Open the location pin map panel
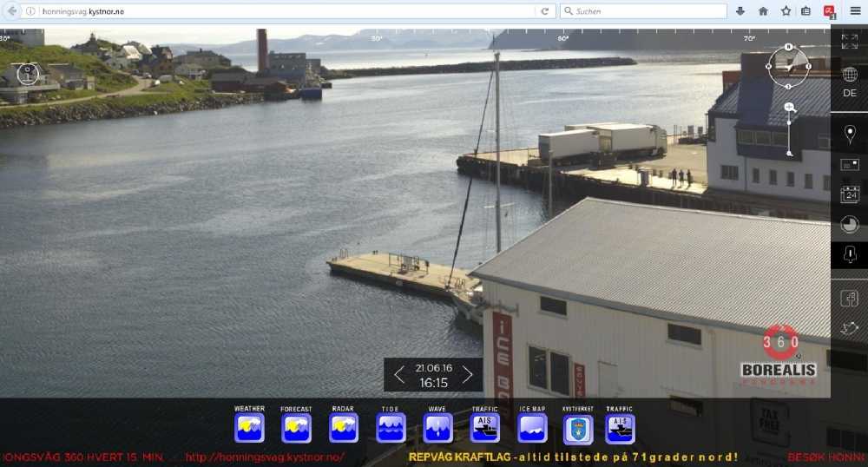Viewport: 868px width, 467px height. pos(850,134)
